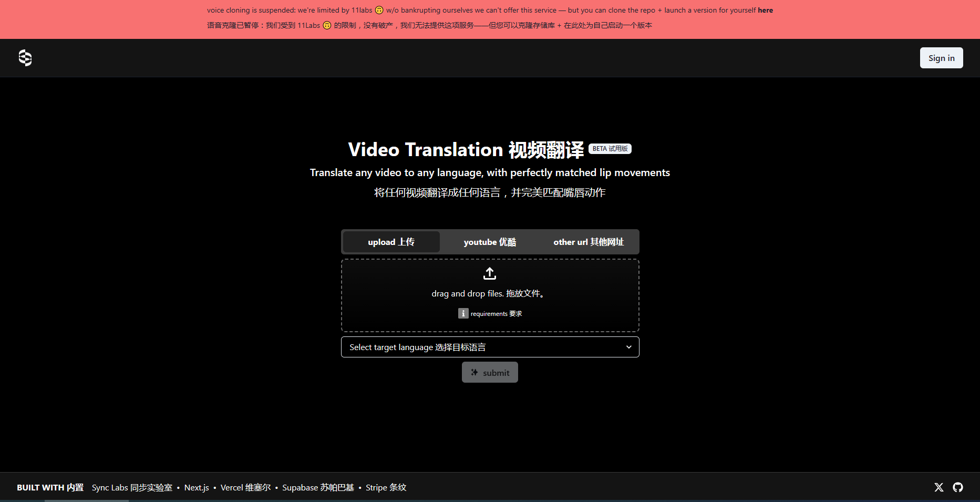
Task: Open the Sync Labs footer link
Action: [x=132, y=487]
